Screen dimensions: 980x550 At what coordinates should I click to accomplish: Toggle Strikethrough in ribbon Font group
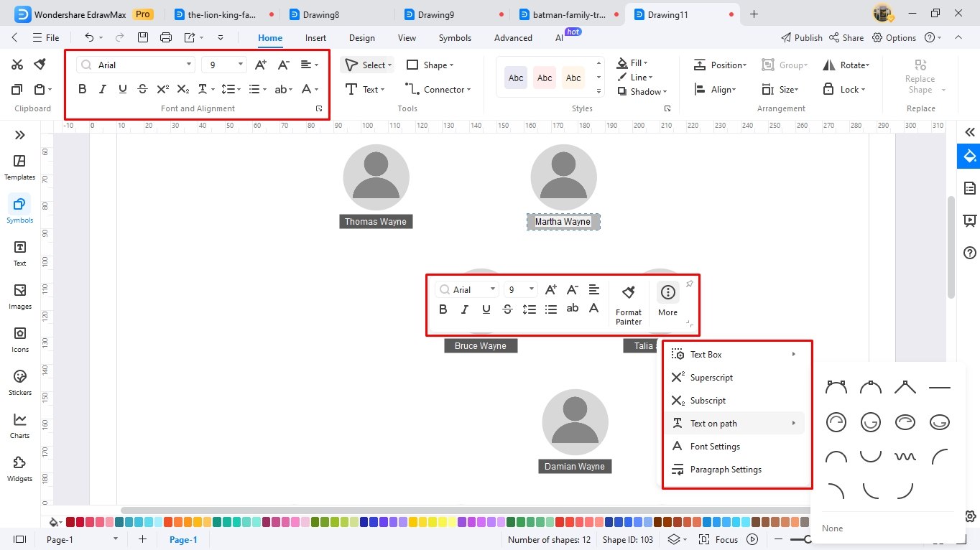click(142, 89)
